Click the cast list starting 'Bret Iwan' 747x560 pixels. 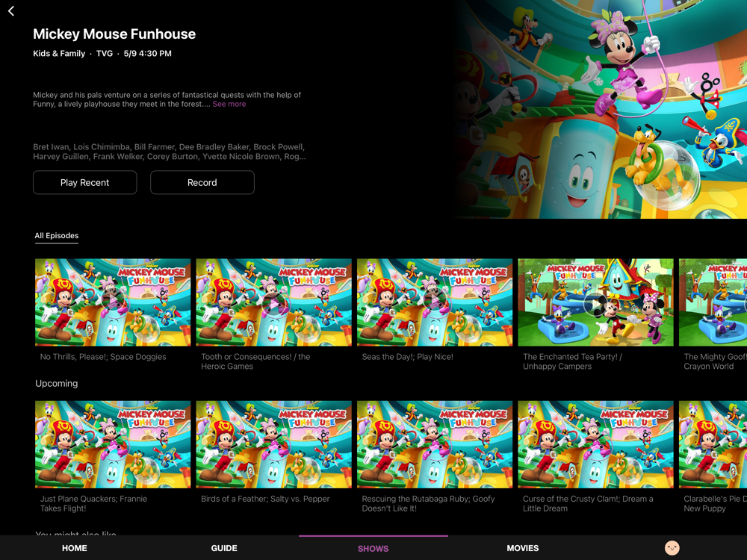170,152
